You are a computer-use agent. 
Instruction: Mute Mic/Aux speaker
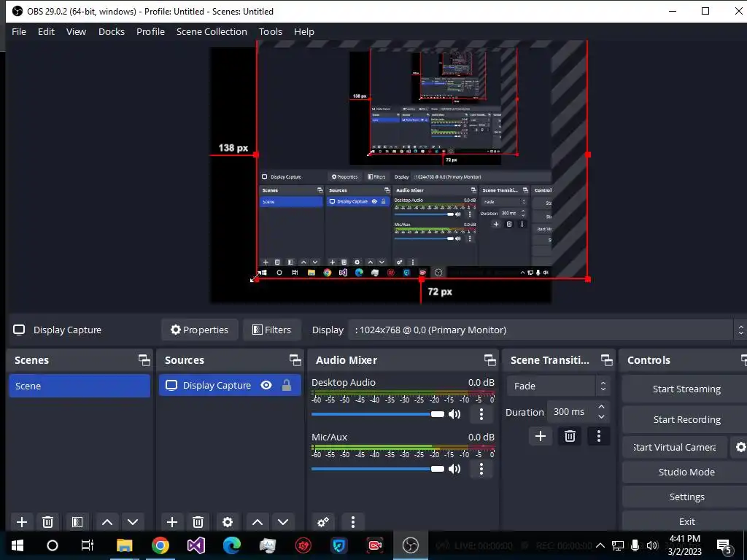coord(454,469)
